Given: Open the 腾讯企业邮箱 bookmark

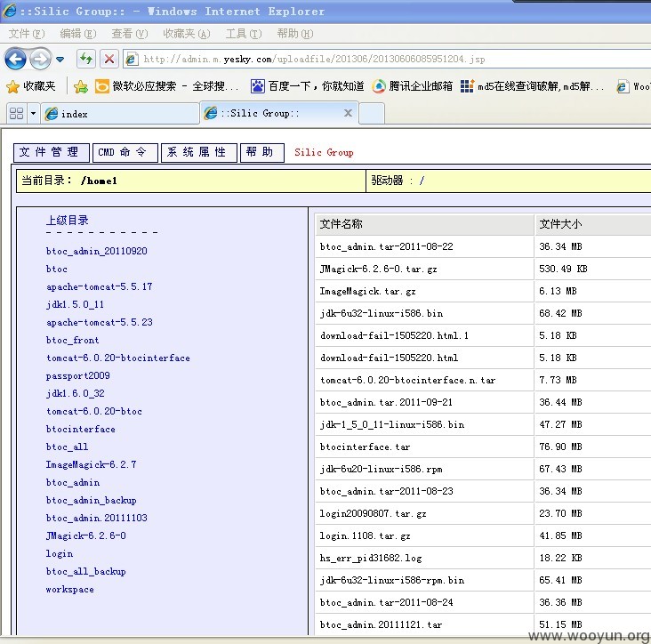Looking at the screenshot, I should [413, 86].
